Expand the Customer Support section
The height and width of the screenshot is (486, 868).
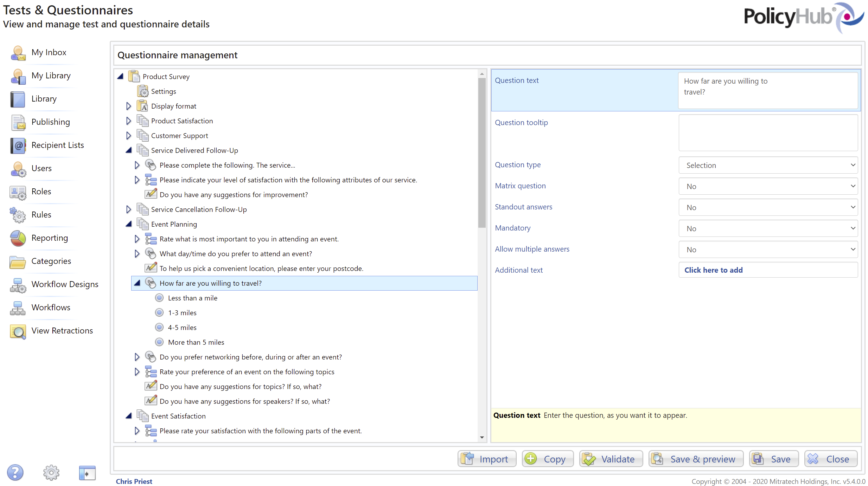(x=128, y=136)
